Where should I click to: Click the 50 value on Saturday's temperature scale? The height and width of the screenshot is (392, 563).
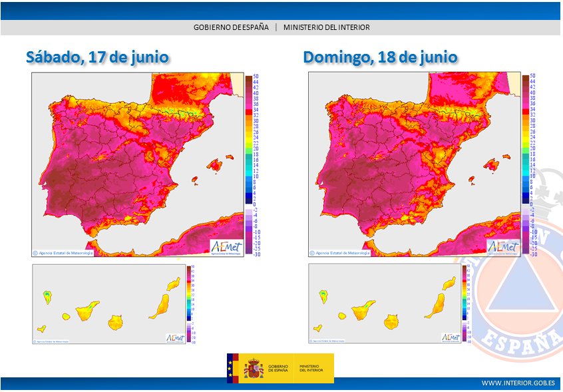[256, 76]
